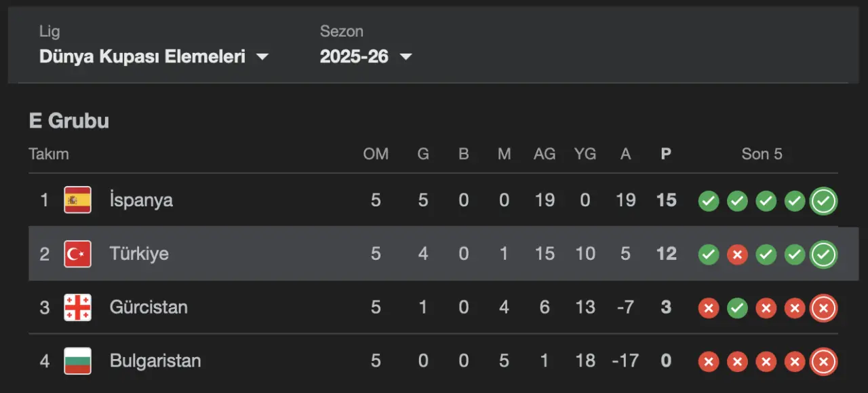This screenshot has width=868, height=393.
Task: Click the Son 5 column header
Action: point(762,154)
